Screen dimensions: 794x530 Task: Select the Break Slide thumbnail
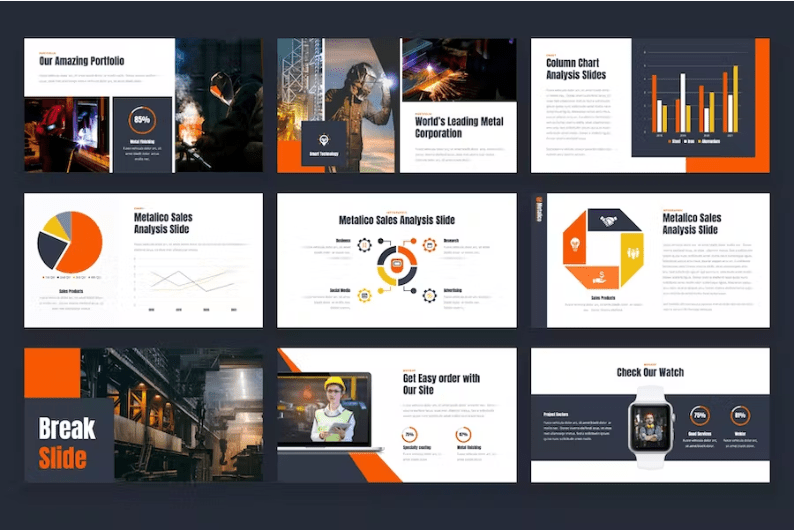(143, 414)
